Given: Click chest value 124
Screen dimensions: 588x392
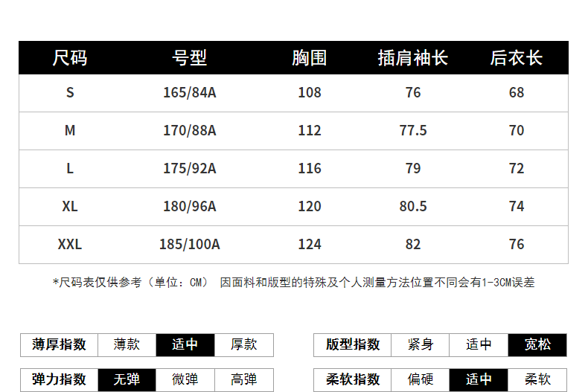Looking at the screenshot, I should pos(310,244).
